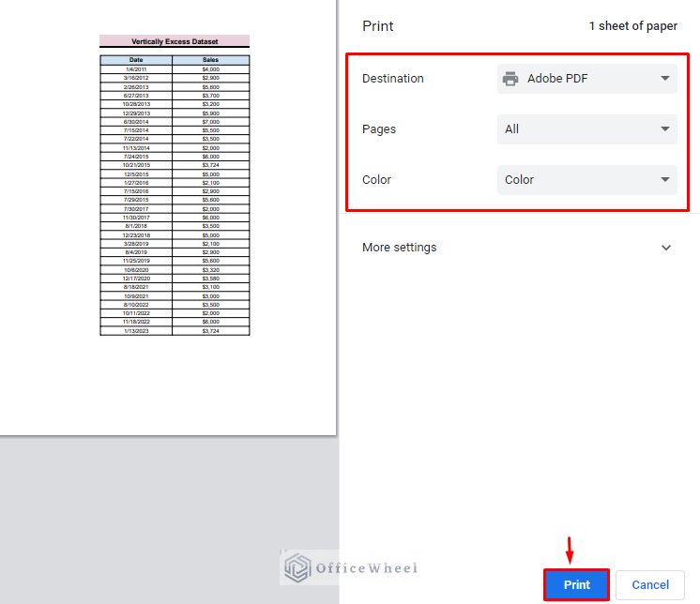Expand More settings with the chevron

pyautogui.click(x=666, y=248)
